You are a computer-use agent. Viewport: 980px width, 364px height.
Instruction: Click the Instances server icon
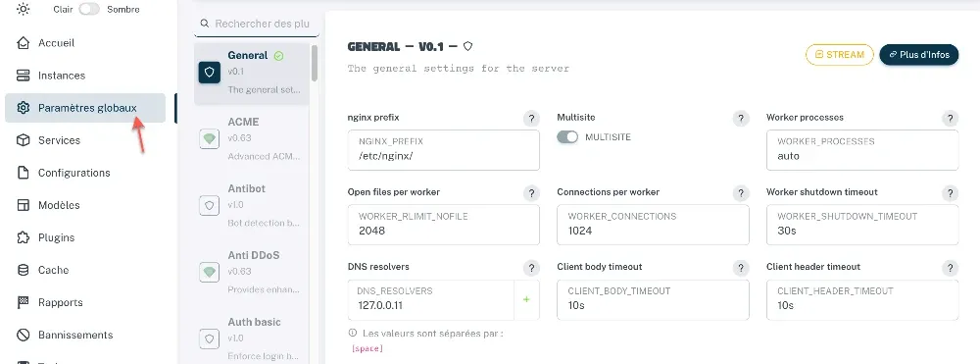point(24,76)
